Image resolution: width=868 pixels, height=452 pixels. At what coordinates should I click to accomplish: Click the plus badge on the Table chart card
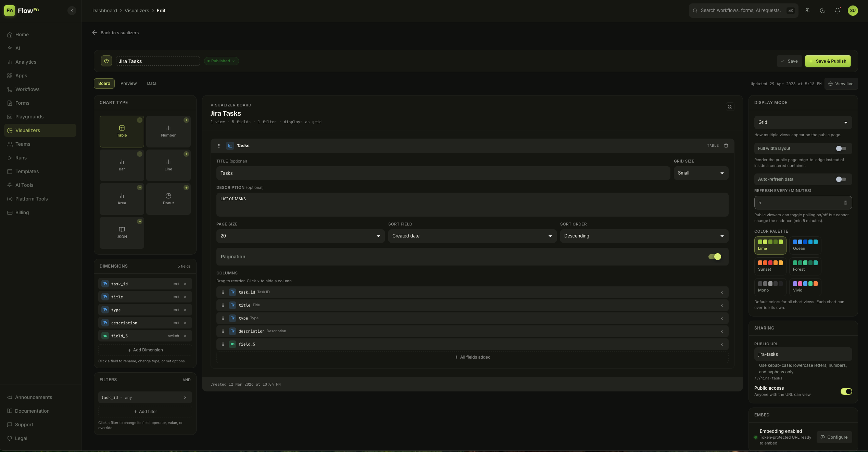click(140, 120)
